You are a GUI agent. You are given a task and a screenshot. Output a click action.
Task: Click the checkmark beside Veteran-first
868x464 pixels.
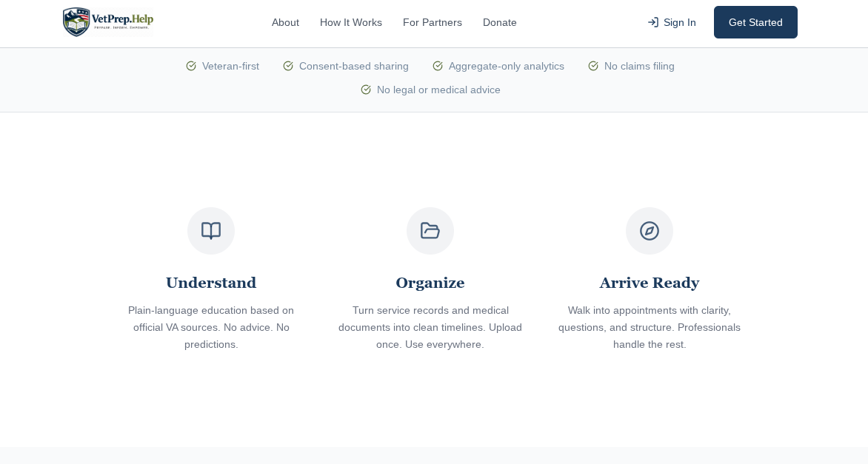[x=191, y=66]
